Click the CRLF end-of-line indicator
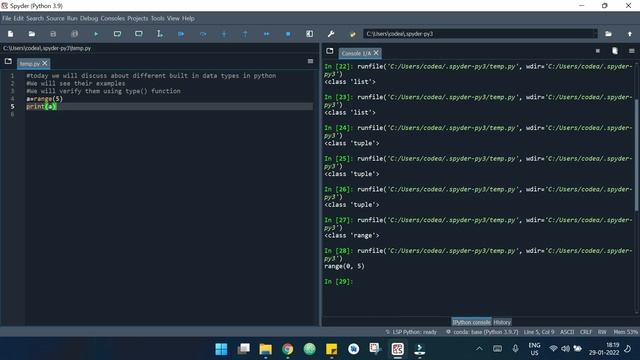Viewport: 640px width, 360px height. pyautogui.click(x=586, y=332)
